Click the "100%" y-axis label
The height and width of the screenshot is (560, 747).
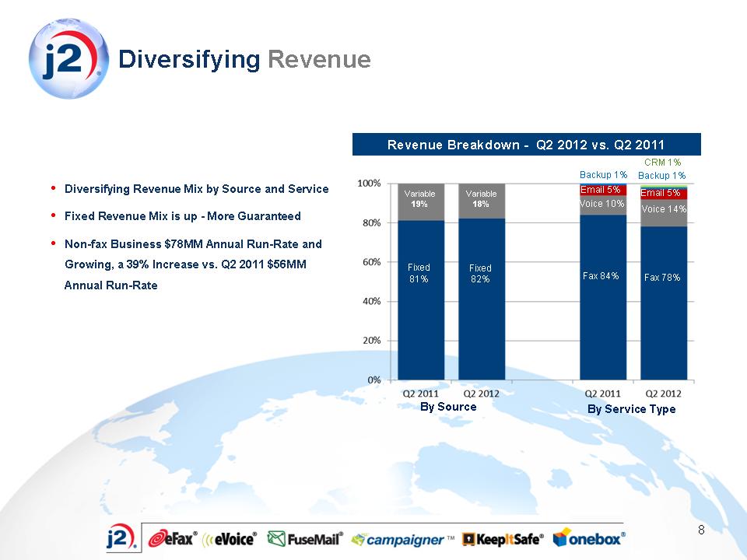point(369,184)
